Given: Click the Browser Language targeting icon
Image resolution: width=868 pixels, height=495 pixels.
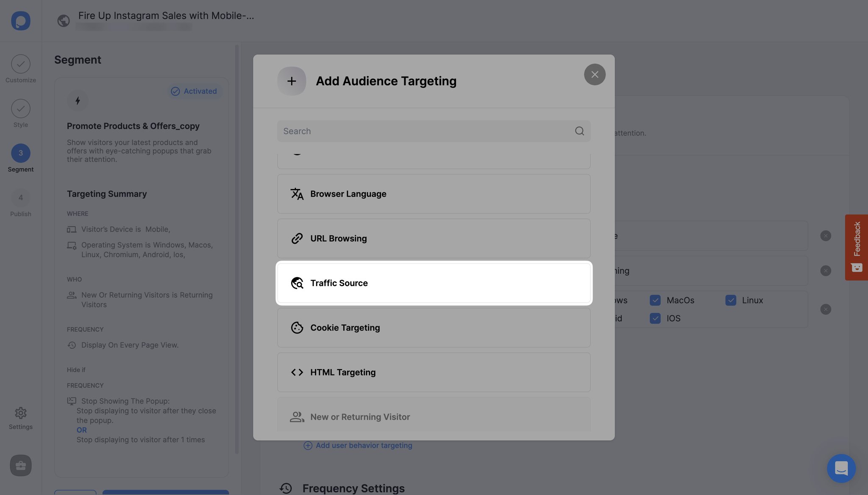Looking at the screenshot, I should point(296,194).
